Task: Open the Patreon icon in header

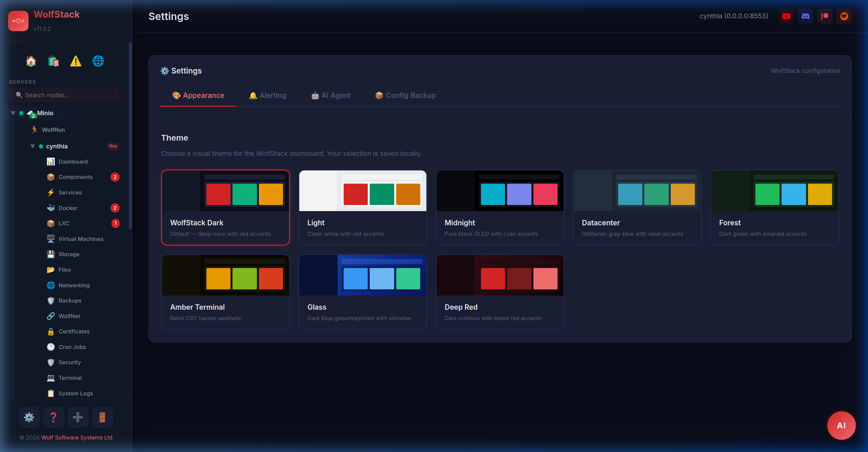Action: (825, 16)
